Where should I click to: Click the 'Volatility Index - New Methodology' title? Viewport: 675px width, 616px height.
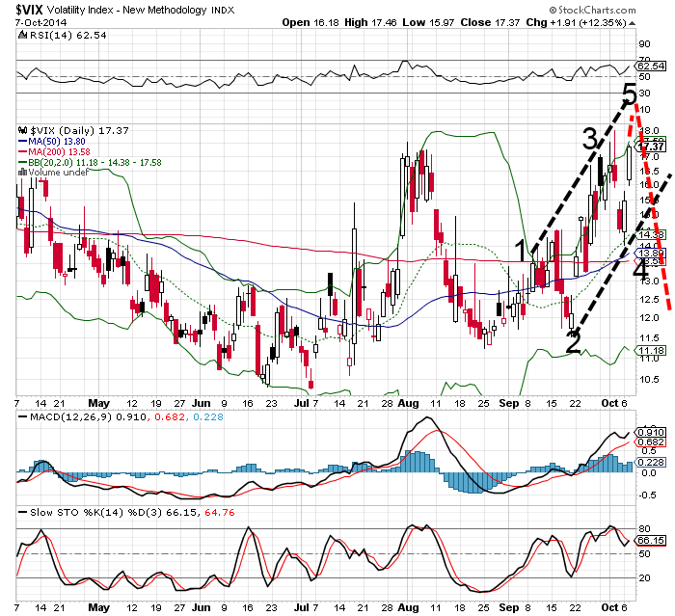pyautogui.click(x=127, y=10)
